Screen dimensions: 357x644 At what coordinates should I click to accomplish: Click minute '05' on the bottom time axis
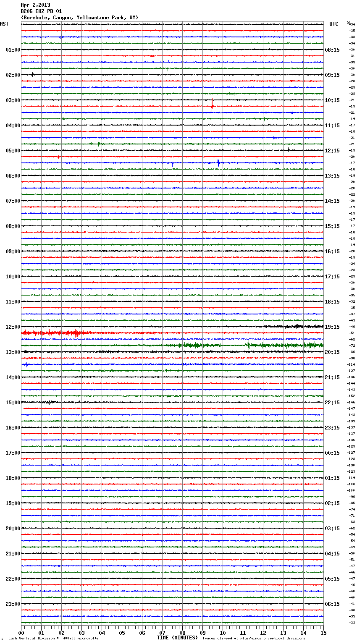pyautogui.click(x=122, y=633)
